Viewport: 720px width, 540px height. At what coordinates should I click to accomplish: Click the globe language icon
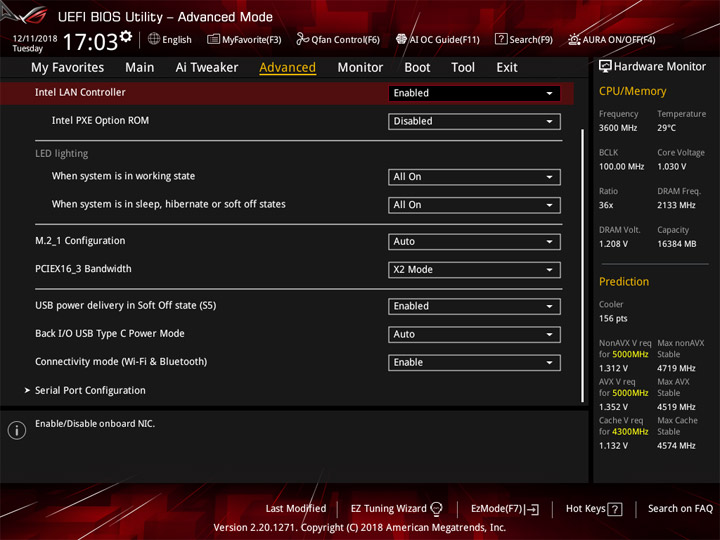click(154, 39)
